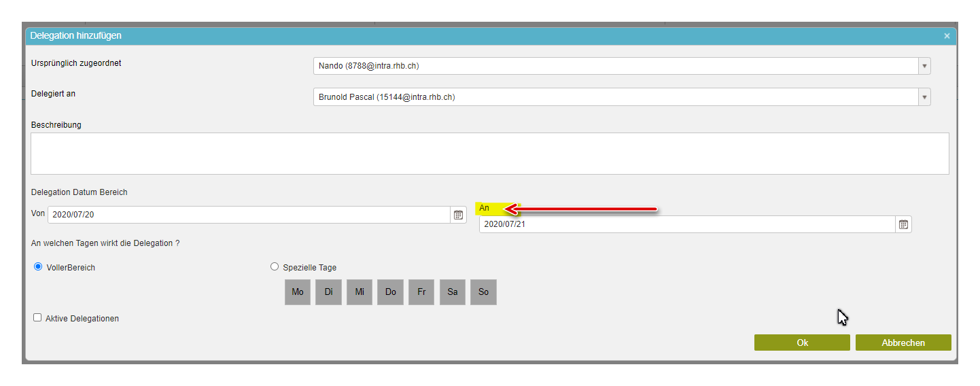
Task: Toggle the Mi weekday button
Action: (360, 292)
